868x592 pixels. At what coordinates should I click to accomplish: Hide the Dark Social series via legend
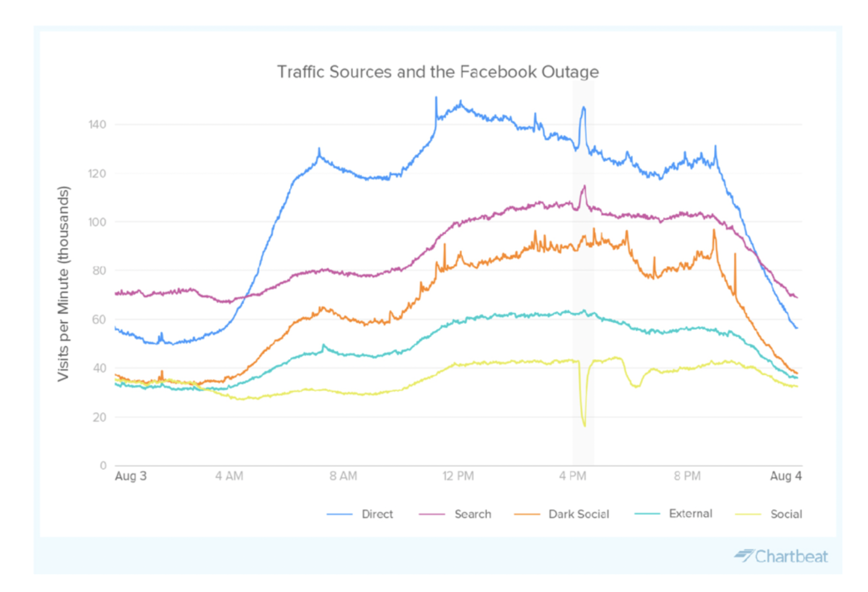point(578,514)
